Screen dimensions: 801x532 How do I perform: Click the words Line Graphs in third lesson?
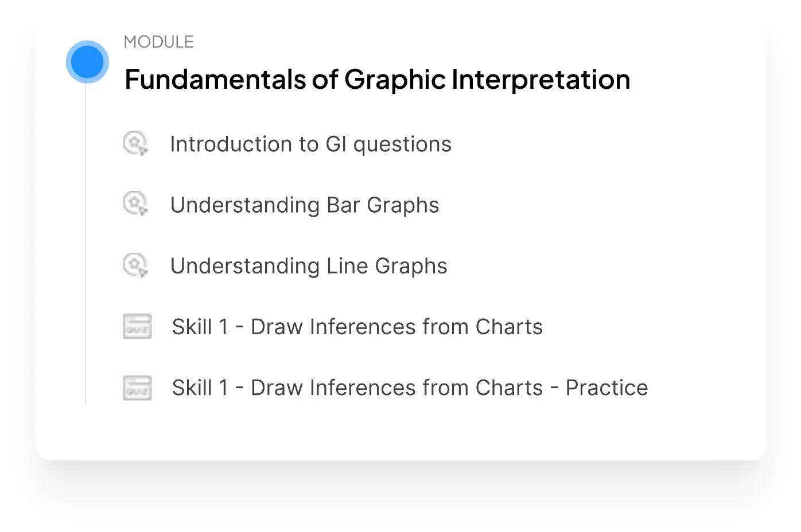coord(387,266)
